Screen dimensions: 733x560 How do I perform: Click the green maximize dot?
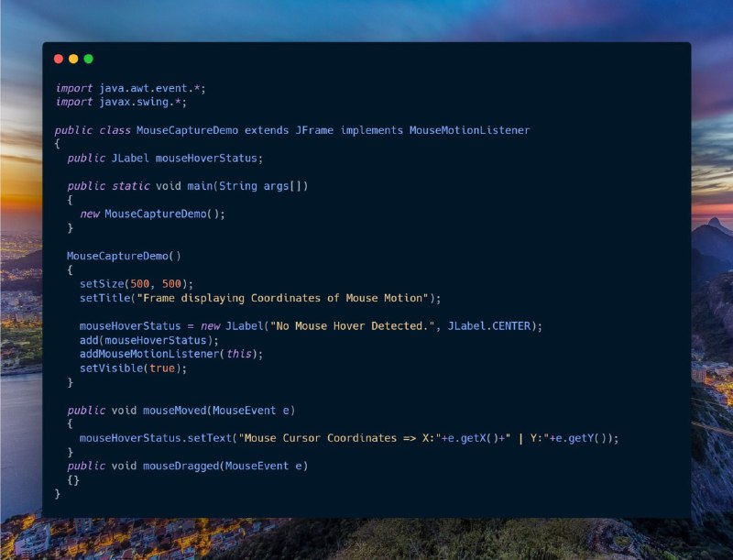tap(88, 59)
